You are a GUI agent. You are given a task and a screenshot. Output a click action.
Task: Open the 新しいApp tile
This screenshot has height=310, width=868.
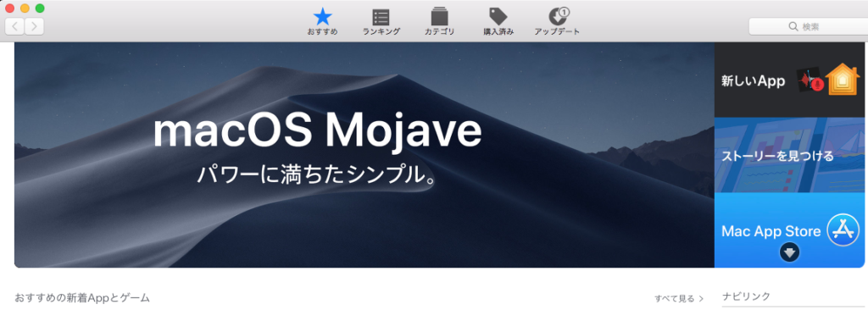pos(791,80)
